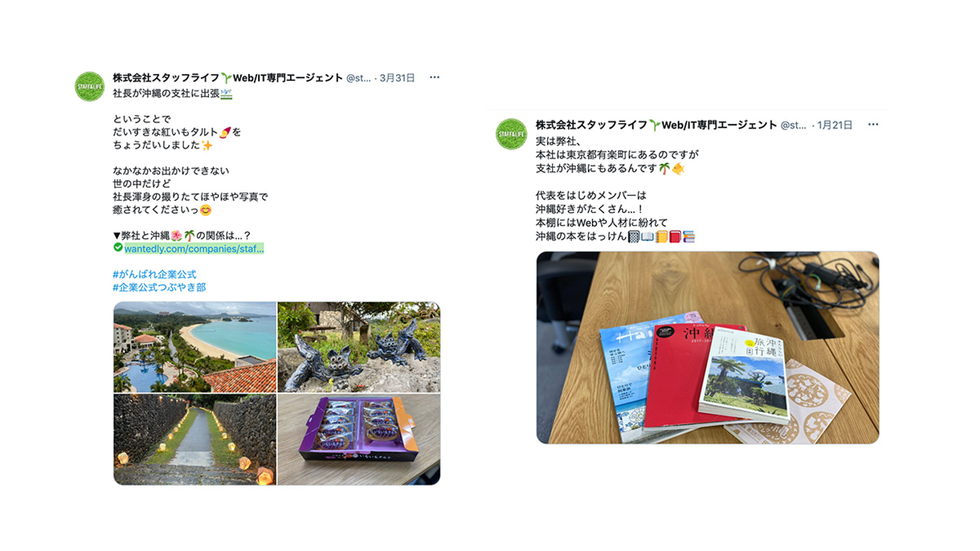Select the @st... handle on the left tweet
Screen dimensions: 980x551
click(359, 78)
